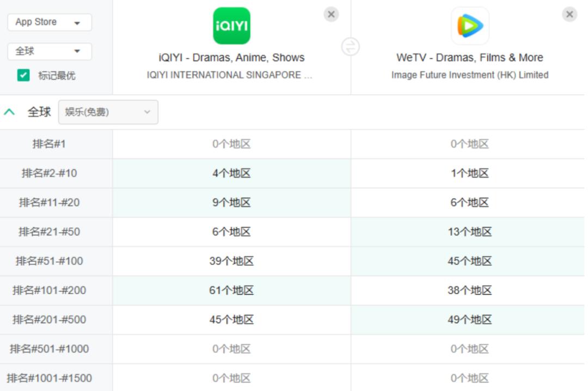588x391 pixels.
Task: Click WeTV's 1个地区 in 排名#2-#10 row
Action: click(x=470, y=173)
